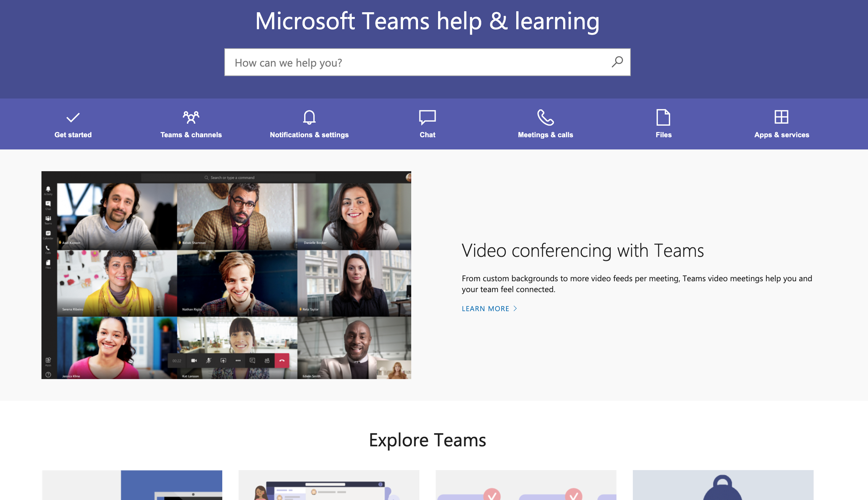This screenshot has width=868, height=500.
Task: Click the search magnifier icon
Action: [x=617, y=62]
